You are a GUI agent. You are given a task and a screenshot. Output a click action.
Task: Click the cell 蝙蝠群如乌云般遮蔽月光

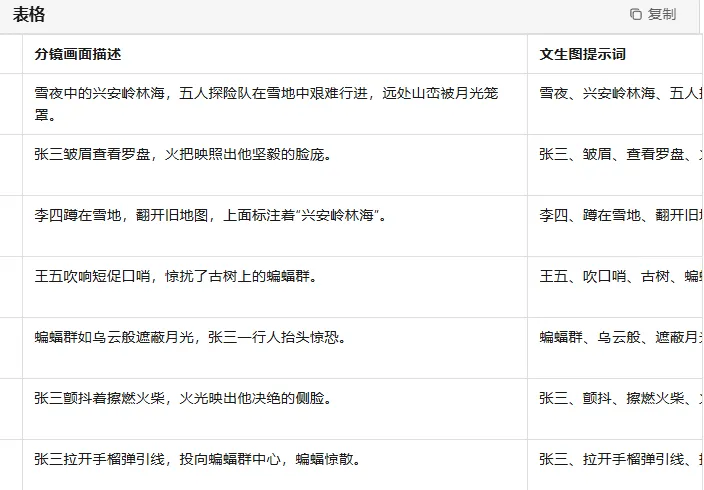click(x=275, y=348)
